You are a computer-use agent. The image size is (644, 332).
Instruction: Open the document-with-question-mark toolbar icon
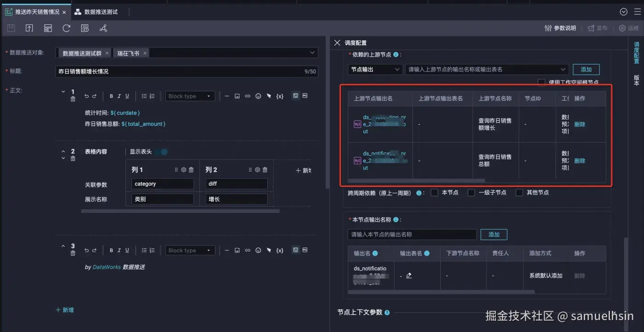(85, 28)
